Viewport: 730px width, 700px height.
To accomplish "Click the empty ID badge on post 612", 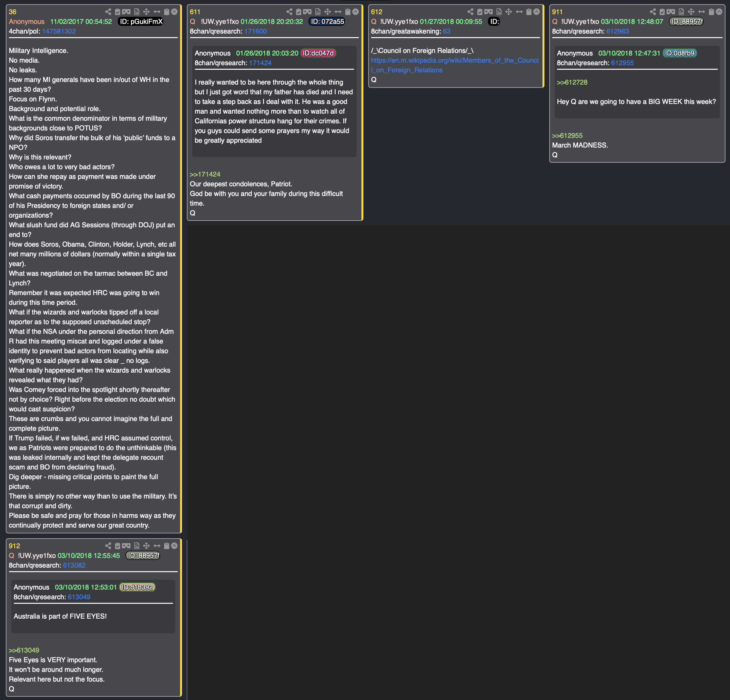I will [x=494, y=22].
